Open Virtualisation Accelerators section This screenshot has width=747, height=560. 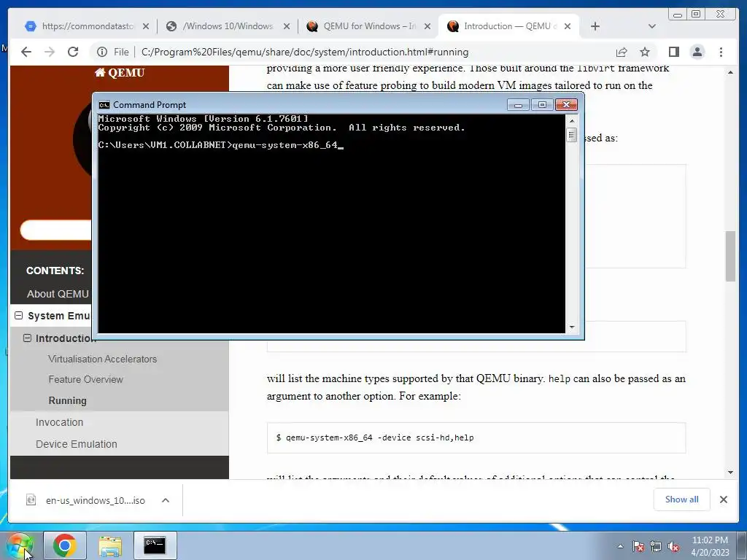[102, 359]
